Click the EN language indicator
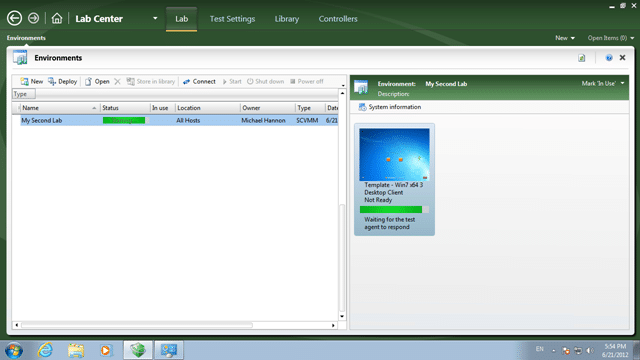The image size is (640, 360). [x=540, y=349]
